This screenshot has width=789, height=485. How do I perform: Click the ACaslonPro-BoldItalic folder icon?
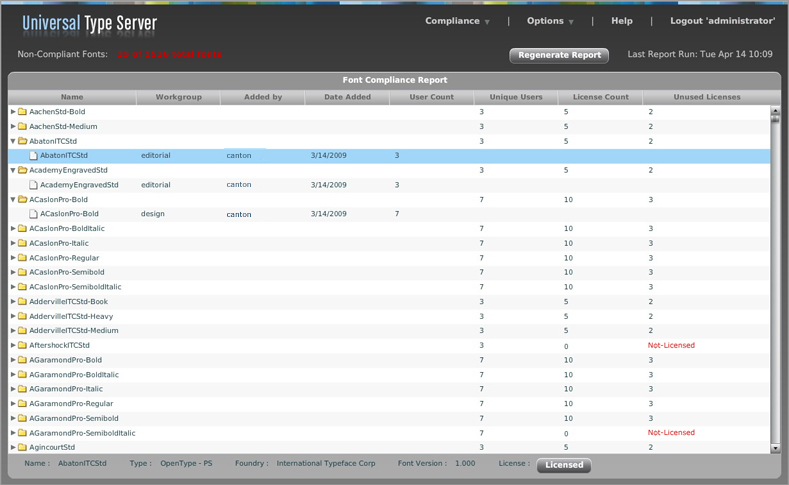[x=22, y=228]
